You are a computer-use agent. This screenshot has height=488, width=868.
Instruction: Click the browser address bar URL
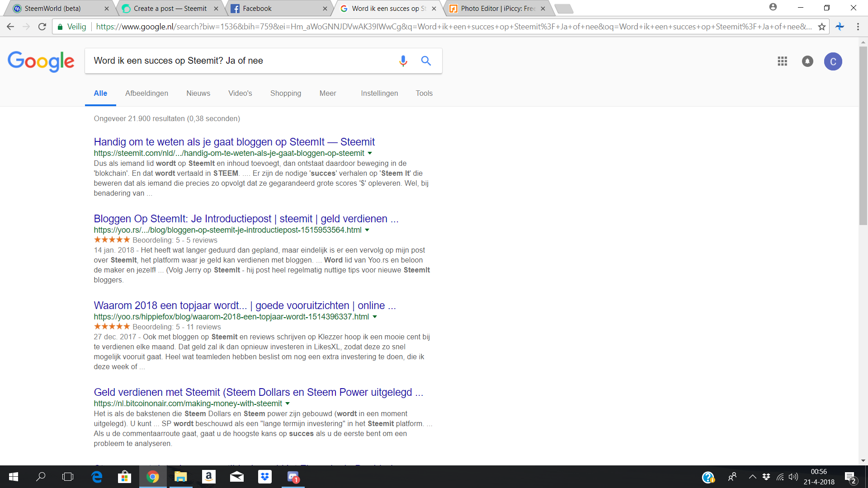coord(454,27)
